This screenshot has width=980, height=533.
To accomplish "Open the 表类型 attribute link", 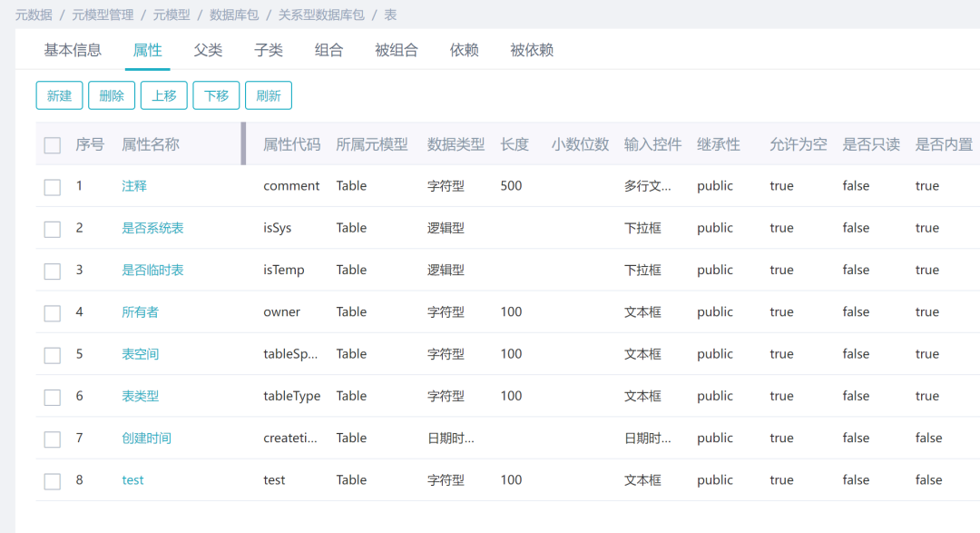I will click(140, 395).
